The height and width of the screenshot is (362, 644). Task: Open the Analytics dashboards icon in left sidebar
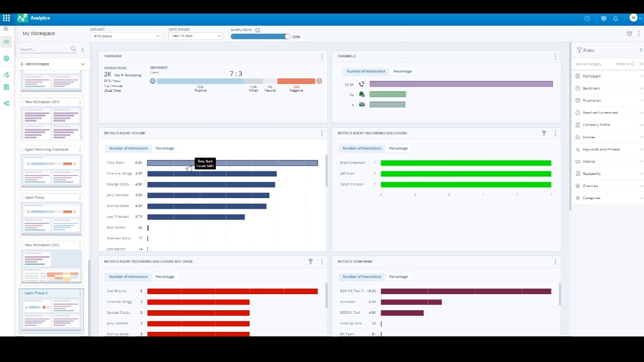click(6, 43)
